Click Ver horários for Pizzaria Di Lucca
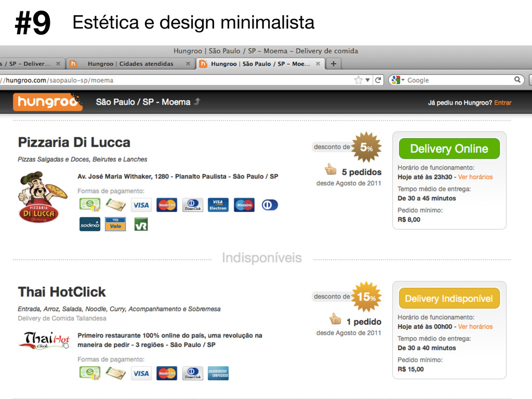This screenshot has height=399, width=532. coord(475,177)
